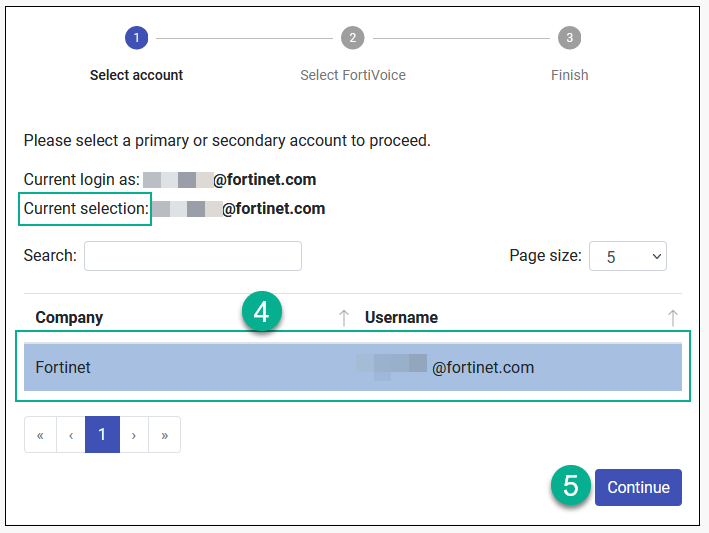
Task: Go to previous page of results
Action: click(71, 435)
